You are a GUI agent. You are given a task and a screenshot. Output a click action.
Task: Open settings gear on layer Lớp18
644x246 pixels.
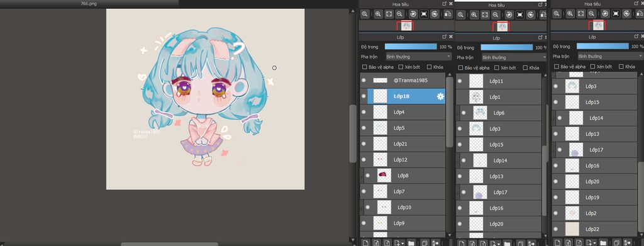[x=440, y=96]
